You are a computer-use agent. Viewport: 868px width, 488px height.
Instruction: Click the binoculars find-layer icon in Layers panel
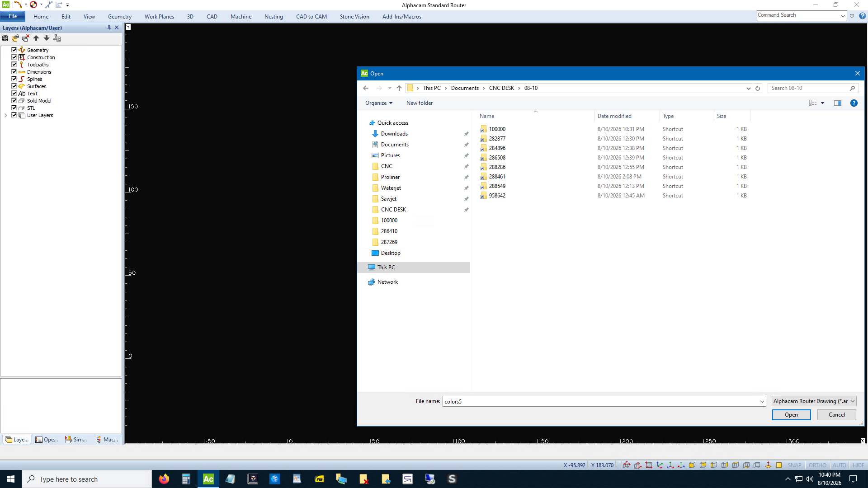5,38
